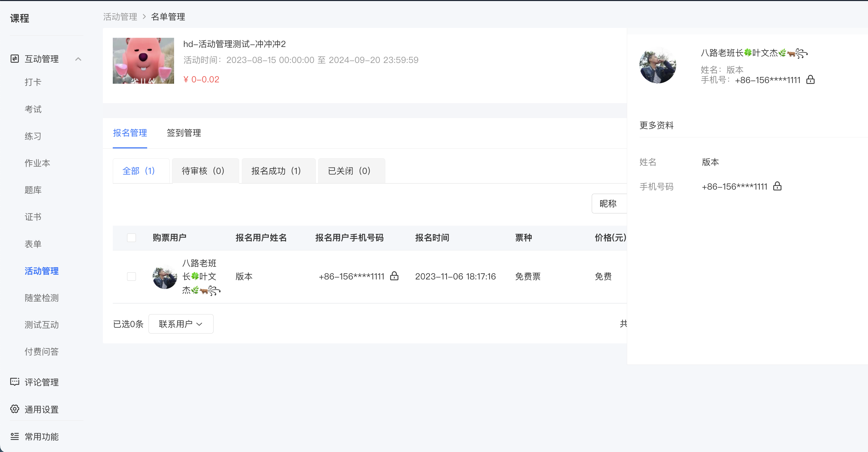Open 常用功能 menu item

(x=42, y=437)
